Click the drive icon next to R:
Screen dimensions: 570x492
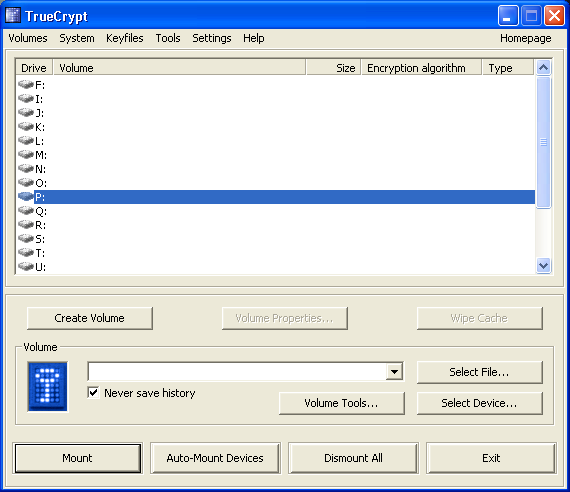[x=26, y=224]
